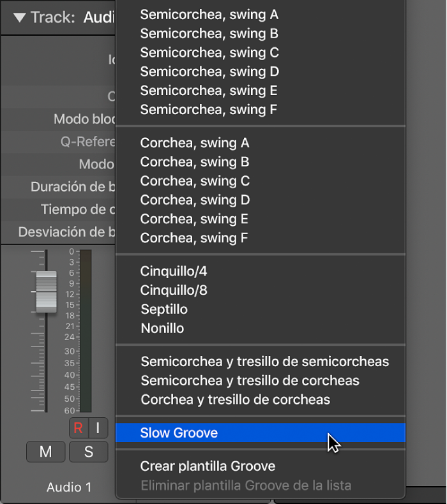Choose Septillo quantize value

(164, 309)
